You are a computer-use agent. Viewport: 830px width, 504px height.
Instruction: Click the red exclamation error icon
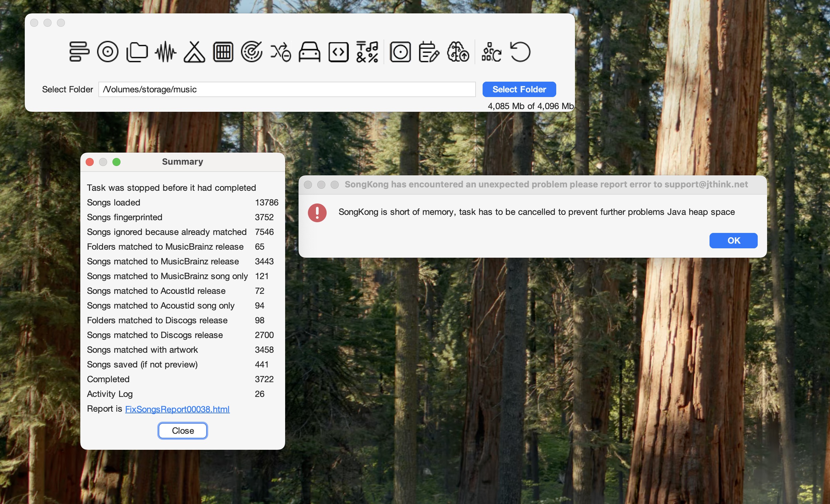317,213
